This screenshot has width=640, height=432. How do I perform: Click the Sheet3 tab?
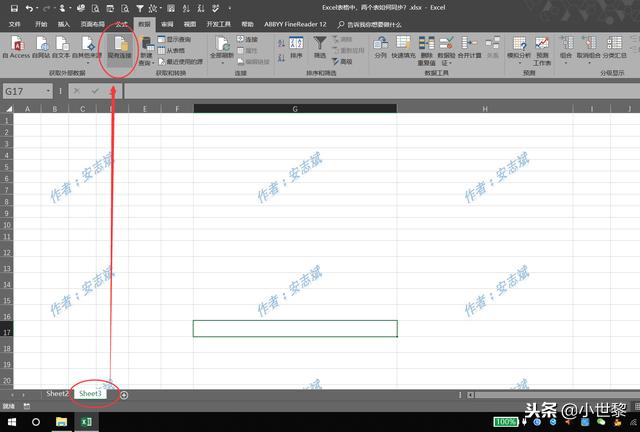(90, 394)
